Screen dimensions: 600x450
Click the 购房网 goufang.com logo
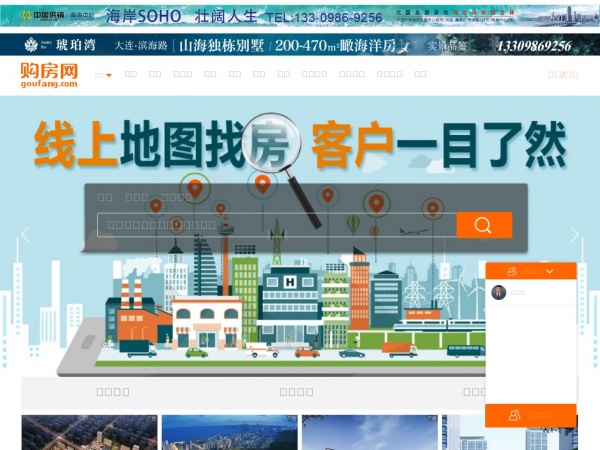48,75
